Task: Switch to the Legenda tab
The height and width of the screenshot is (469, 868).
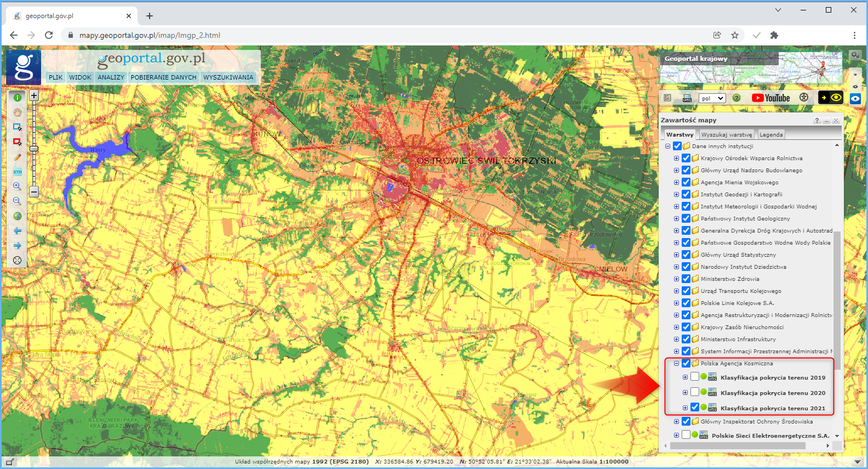Action: click(x=771, y=134)
